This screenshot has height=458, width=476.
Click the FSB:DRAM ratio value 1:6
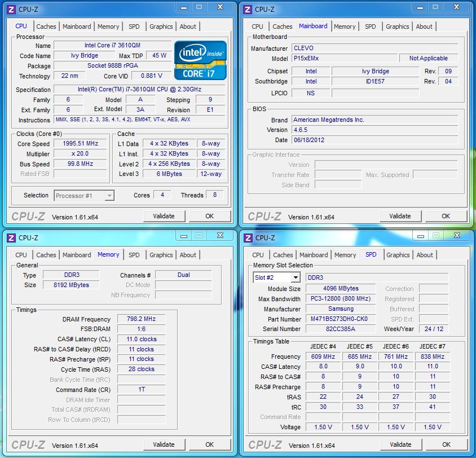pos(141,329)
